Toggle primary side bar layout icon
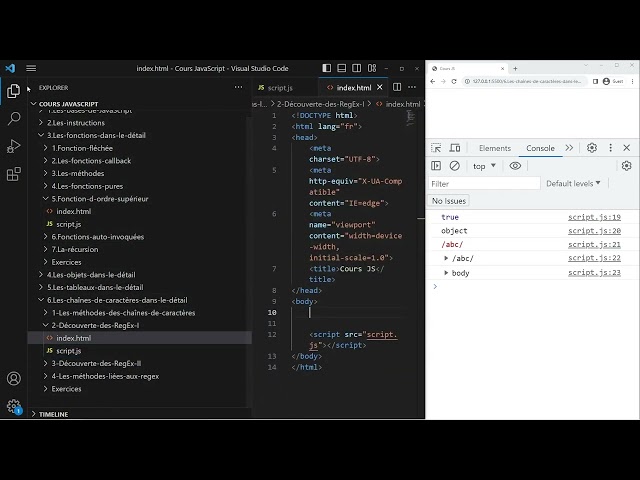Viewport: 640px width, 480px height. [x=327, y=68]
